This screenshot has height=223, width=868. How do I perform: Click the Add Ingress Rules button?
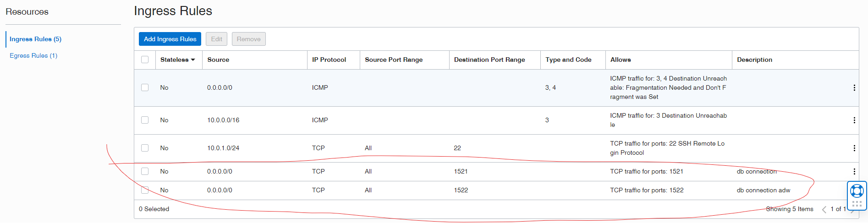click(x=170, y=39)
